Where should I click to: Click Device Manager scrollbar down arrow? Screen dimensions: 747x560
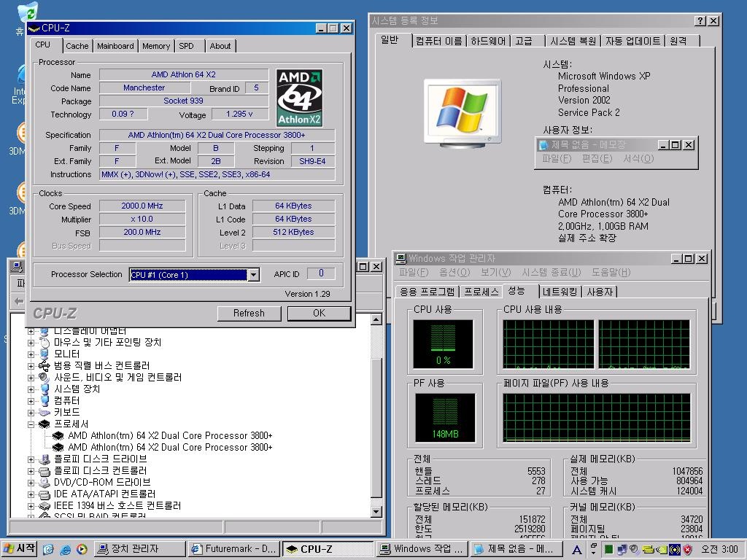[x=376, y=512]
